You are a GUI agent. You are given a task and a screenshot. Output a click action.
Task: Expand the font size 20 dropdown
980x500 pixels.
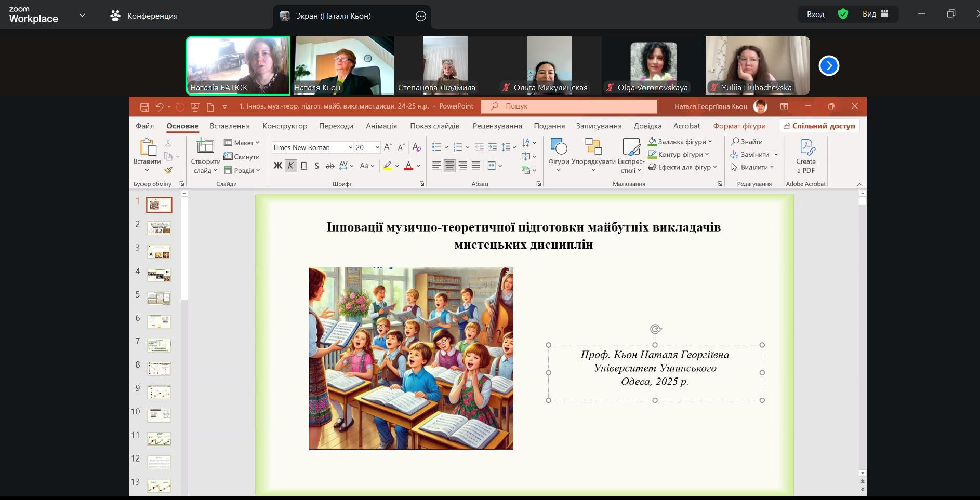[377, 147]
